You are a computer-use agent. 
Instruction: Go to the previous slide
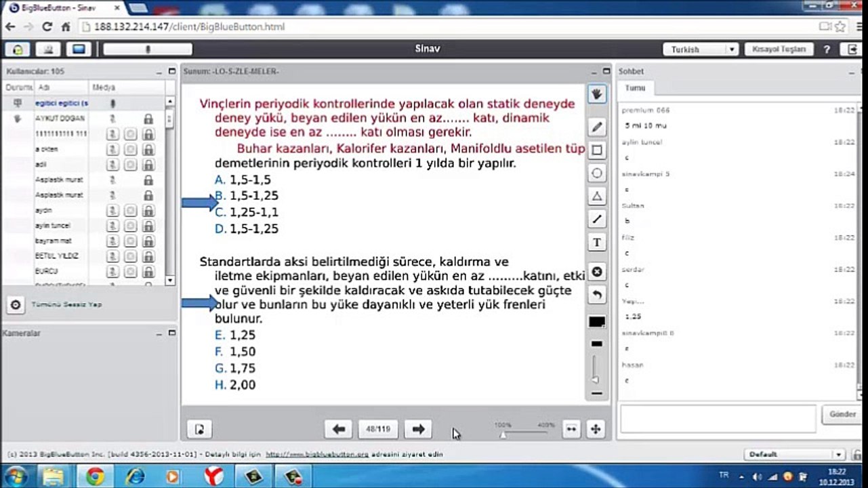339,428
